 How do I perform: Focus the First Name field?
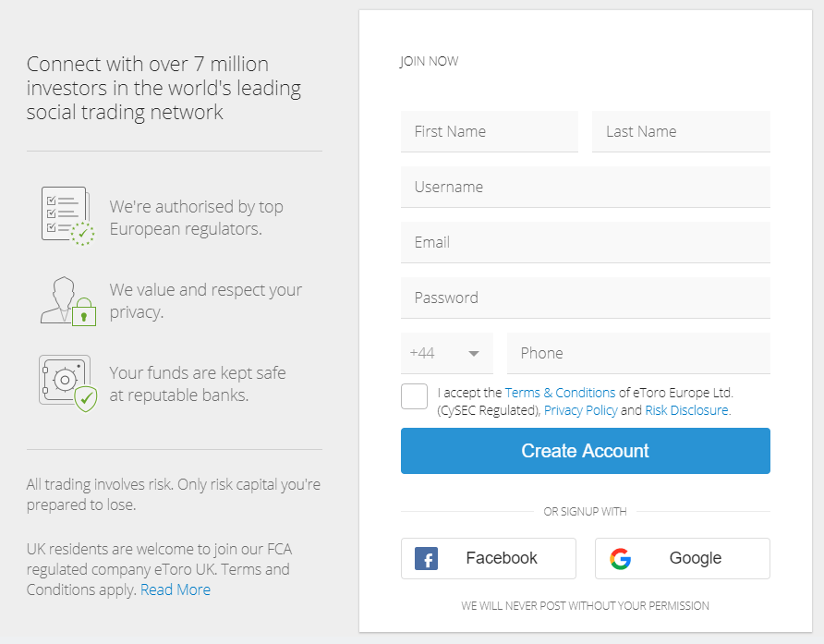[490, 131]
